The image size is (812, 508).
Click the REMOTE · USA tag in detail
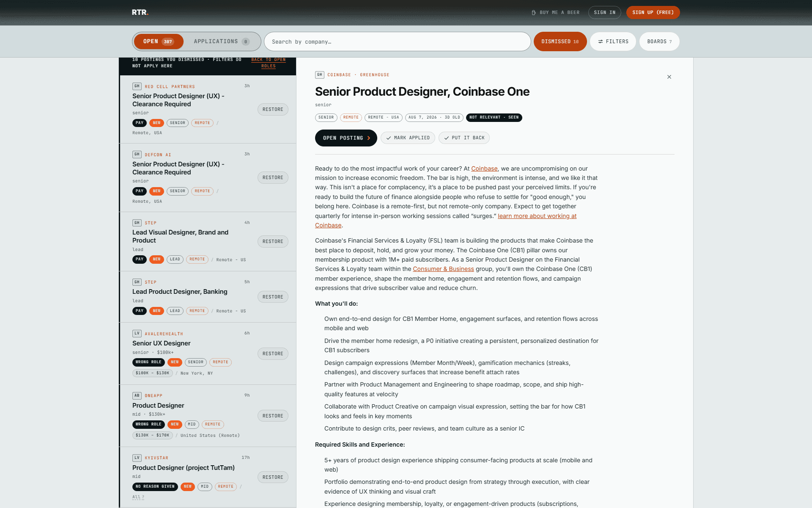click(383, 117)
